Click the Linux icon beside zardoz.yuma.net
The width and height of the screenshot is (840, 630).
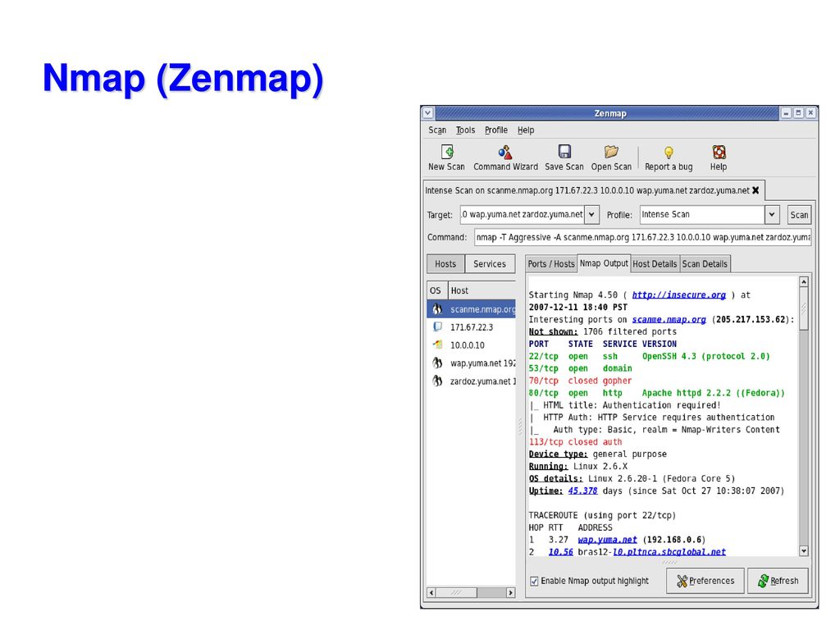438,381
